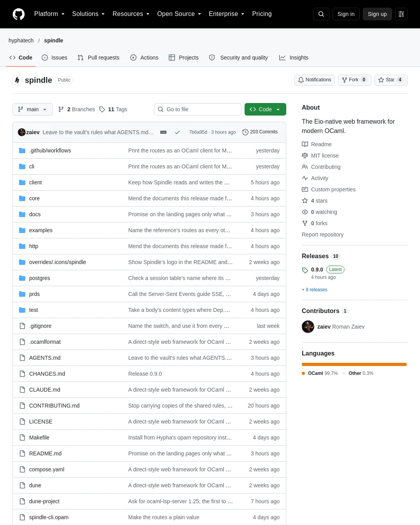Viewport: 420px width, 525px height.
Task: Open the search magnifier button
Action: (321, 14)
